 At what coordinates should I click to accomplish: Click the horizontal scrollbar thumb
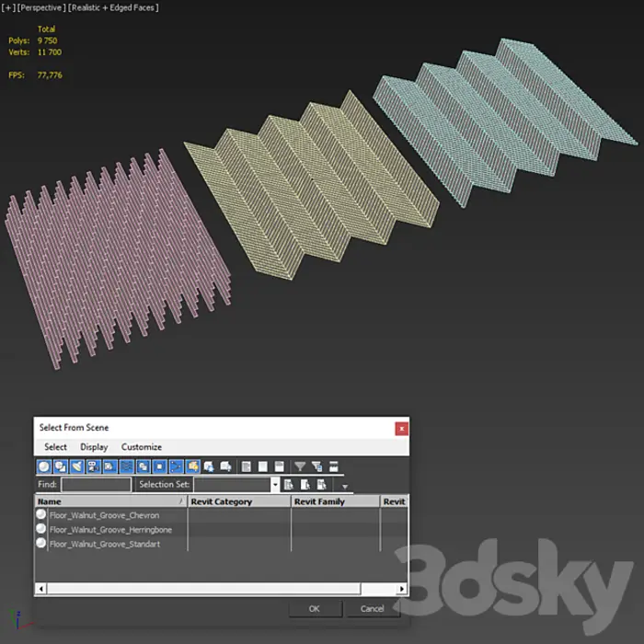pyautogui.click(x=203, y=589)
